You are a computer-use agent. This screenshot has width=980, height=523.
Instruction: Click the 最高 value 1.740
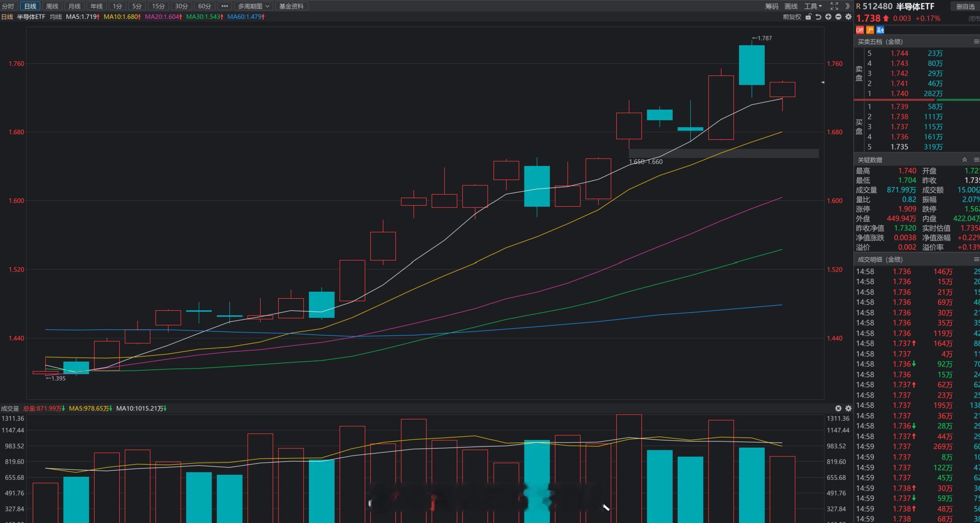click(907, 171)
